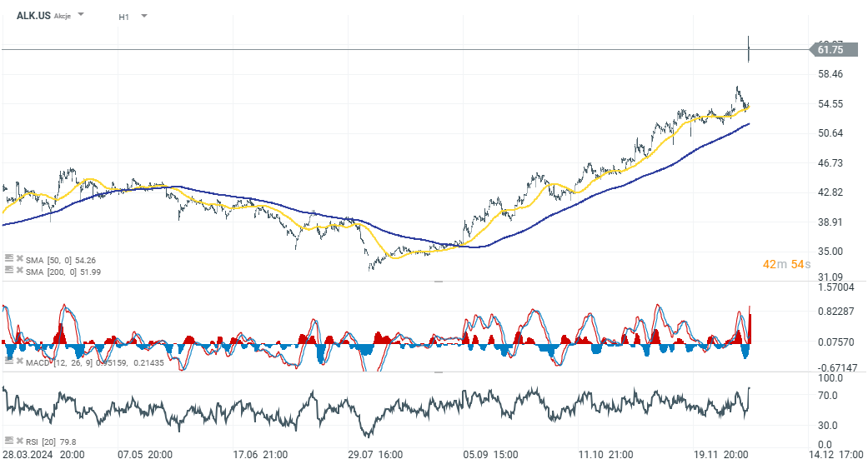
Task: Click the 42m 54s candle countdown timer
Action: pos(786,264)
